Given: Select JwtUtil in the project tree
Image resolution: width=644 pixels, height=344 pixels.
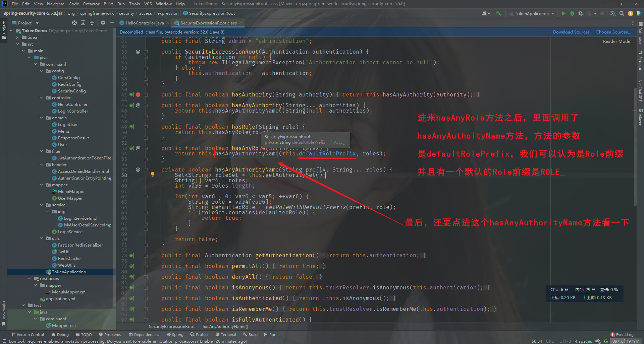Looking at the screenshot, I should [64, 252].
